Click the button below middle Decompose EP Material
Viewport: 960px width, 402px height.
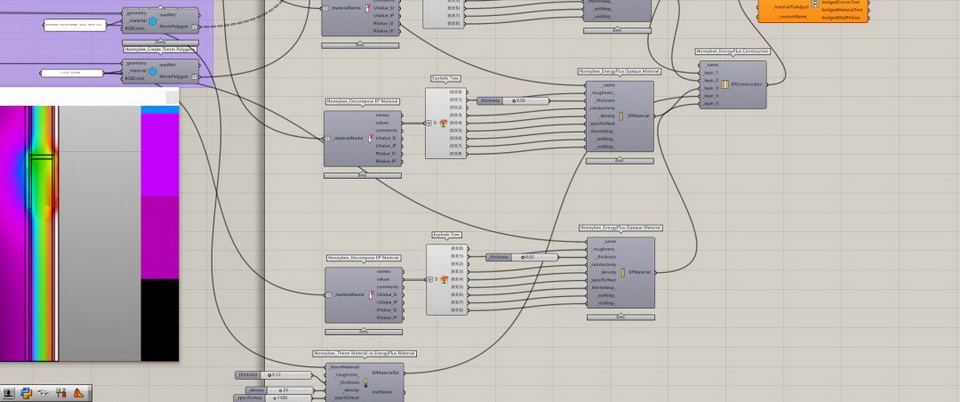click(x=362, y=174)
